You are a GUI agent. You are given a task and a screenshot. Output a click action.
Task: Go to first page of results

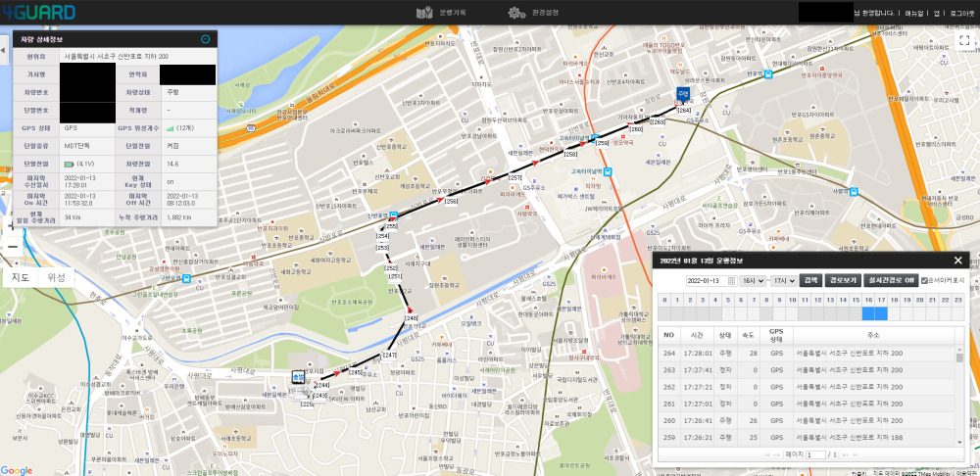point(767,454)
